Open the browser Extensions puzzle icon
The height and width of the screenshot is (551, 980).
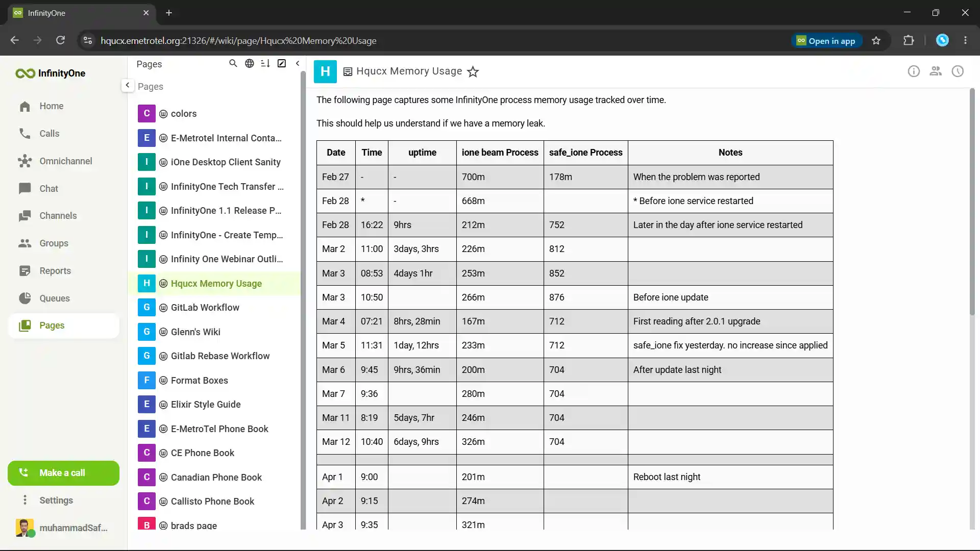tap(909, 40)
